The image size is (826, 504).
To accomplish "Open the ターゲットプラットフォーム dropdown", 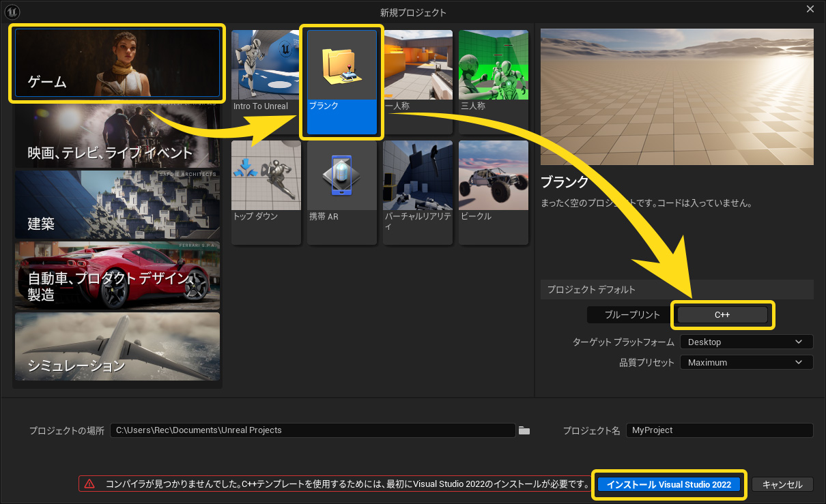I will tap(746, 342).
